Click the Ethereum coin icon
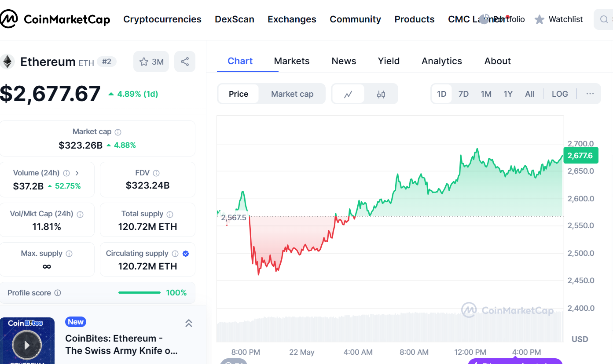Image resolution: width=613 pixels, height=364 pixels. pyautogui.click(x=7, y=62)
